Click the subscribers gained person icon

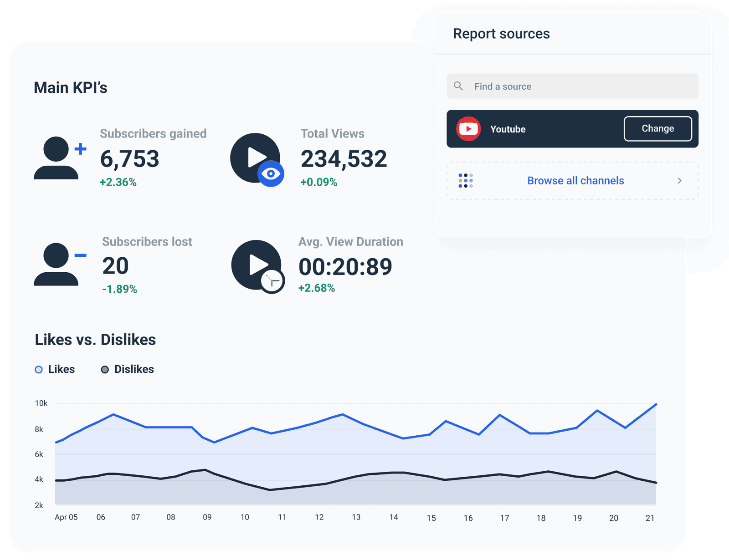point(58,160)
